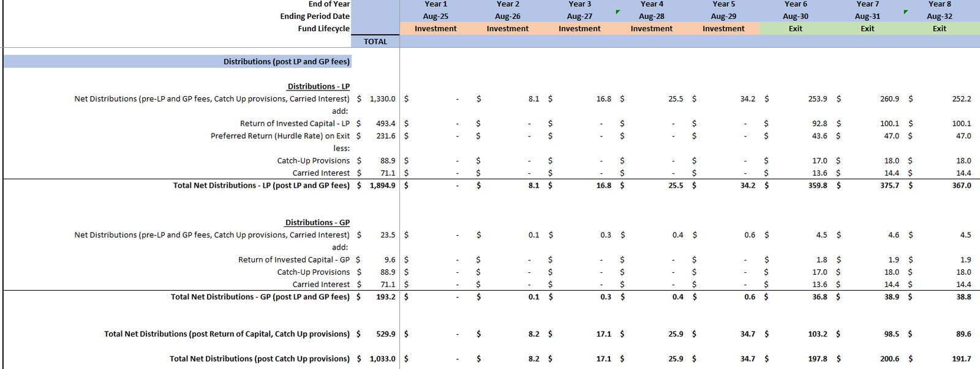980x369 pixels.
Task: Click the Distributions - GP underlined heading
Action: pos(317,223)
